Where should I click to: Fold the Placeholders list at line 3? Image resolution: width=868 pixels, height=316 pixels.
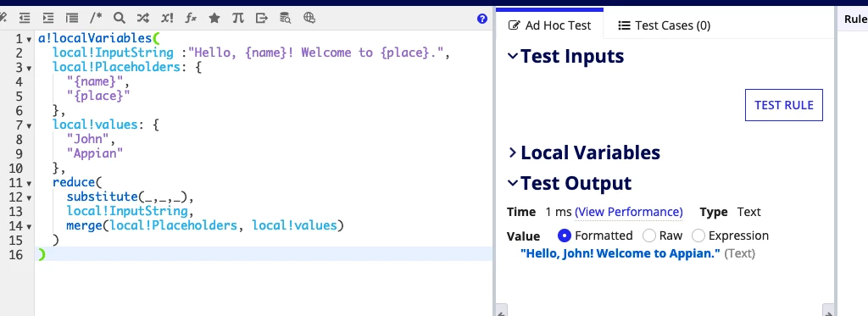29,68
